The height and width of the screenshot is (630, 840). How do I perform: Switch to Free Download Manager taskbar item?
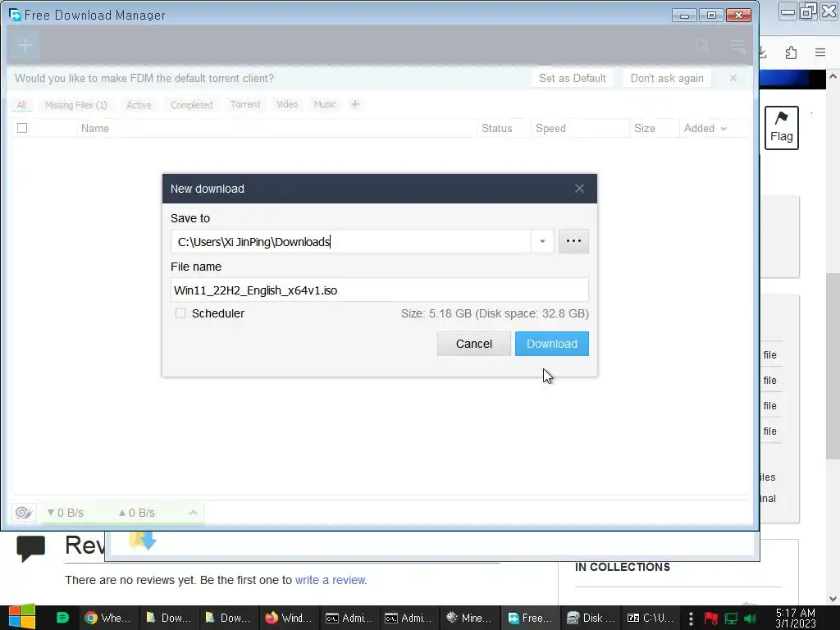[x=529, y=618]
